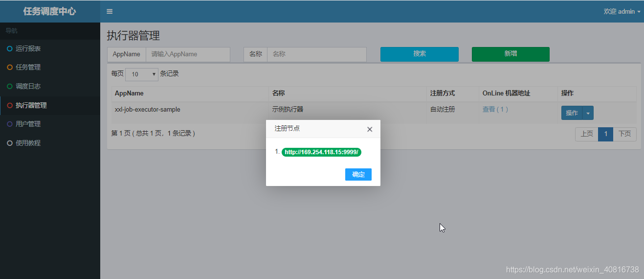Select the 执行器管理 menu item

[50, 105]
